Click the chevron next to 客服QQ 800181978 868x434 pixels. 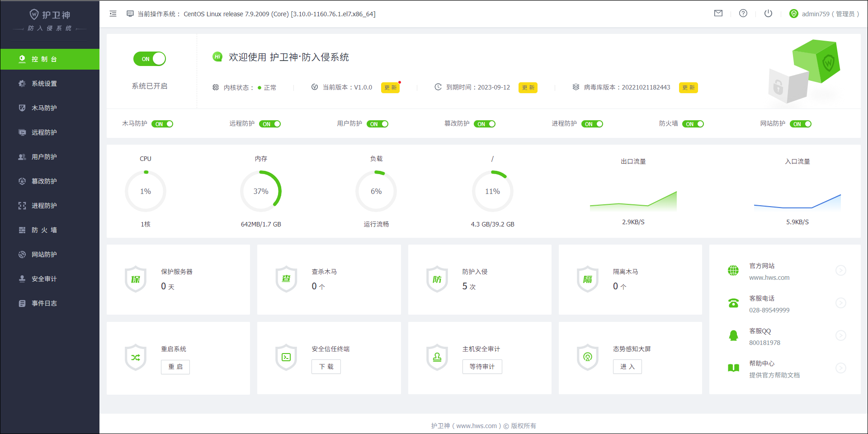point(841,335)
